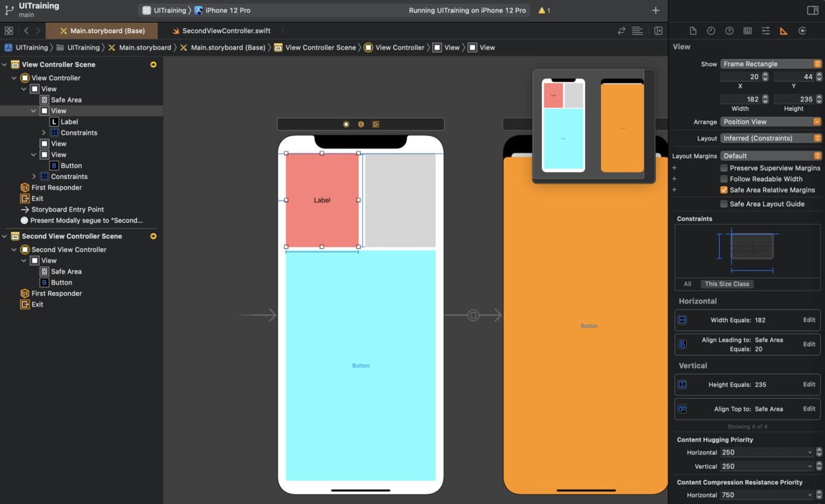
Task: Open the File inspector tab
Action: click(x=693, y=31)
